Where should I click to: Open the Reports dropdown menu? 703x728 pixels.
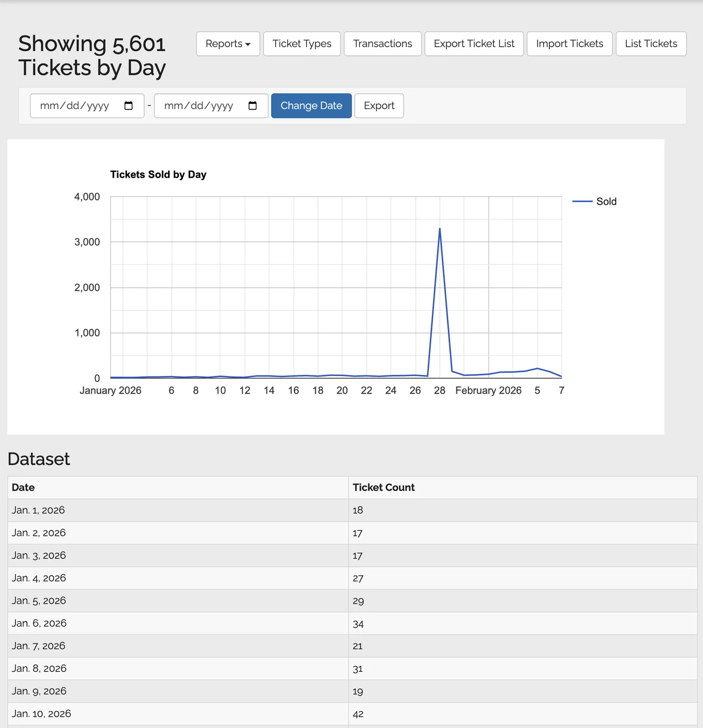(x=228, y=44)
